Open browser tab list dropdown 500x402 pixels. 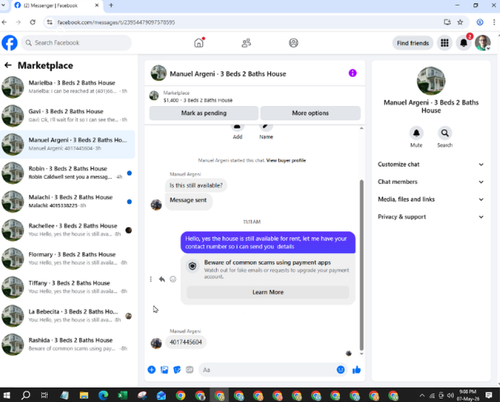click(x=3, y=5)
